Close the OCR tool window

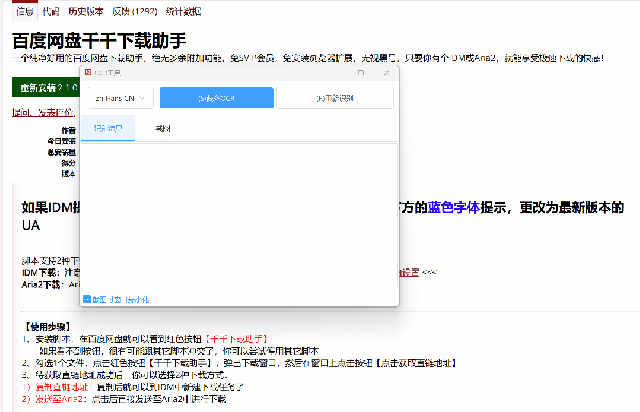point(386,73)
